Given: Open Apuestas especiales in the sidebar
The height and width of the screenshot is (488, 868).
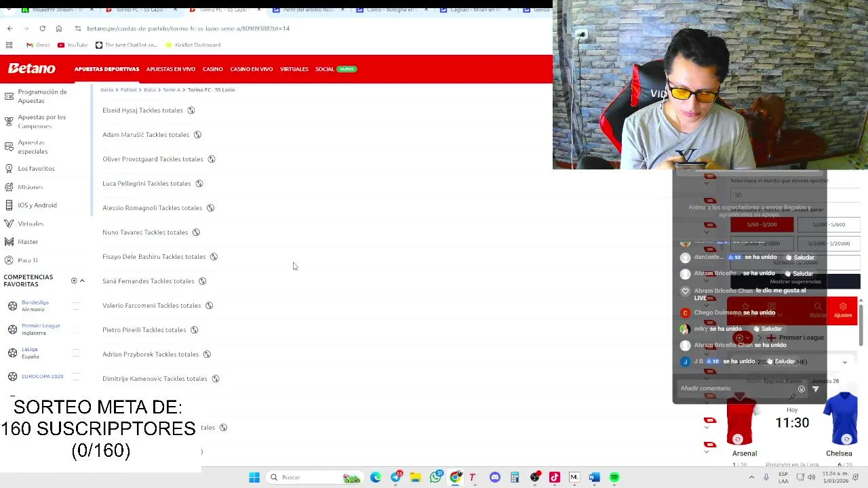Looking at the screenshot, I should [32, 147].
